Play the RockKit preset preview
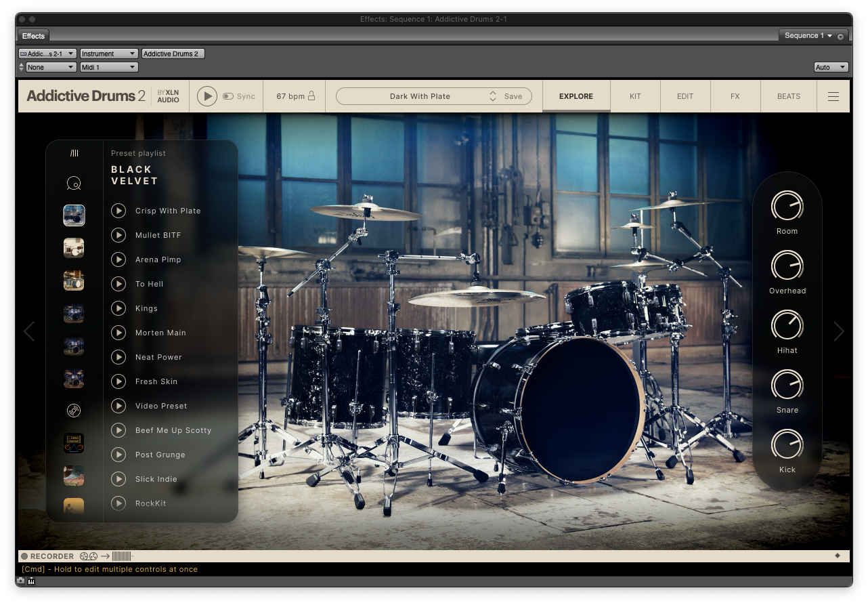Screen dimensions: 868x605 tap(118, 503)
